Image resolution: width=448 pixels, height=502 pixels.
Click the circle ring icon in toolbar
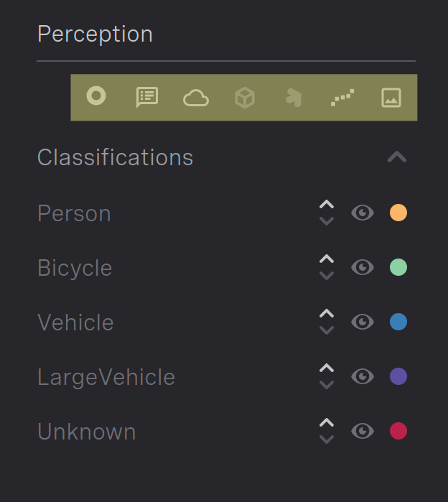point(96,96)
